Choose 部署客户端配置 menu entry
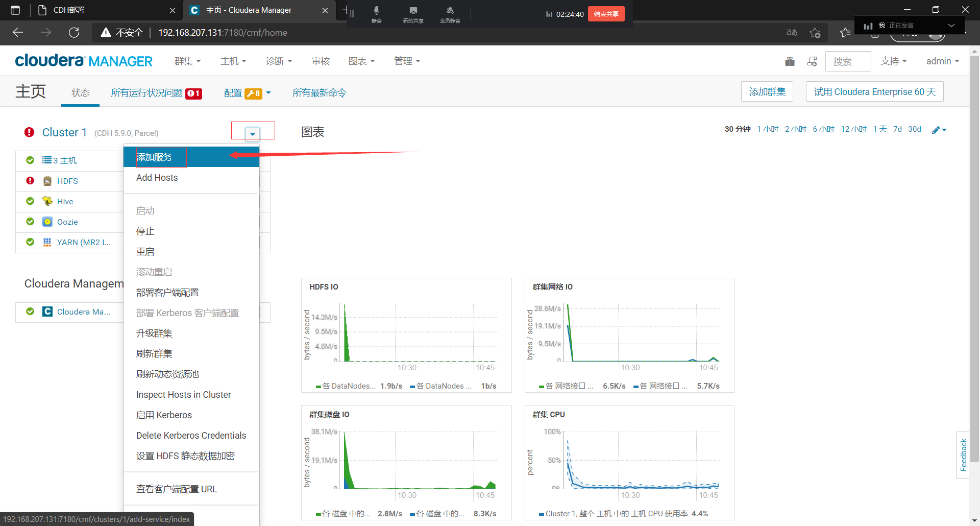Image resolution: width=980 pixels, height=526 pixels. click(191, 293)
